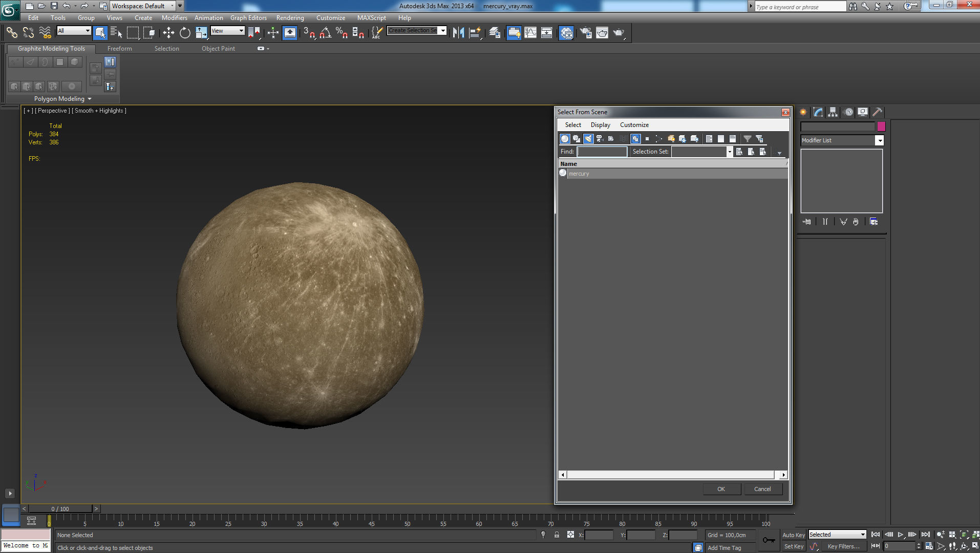Click OK in Select From Scene dialog

[x=721, y=489]
